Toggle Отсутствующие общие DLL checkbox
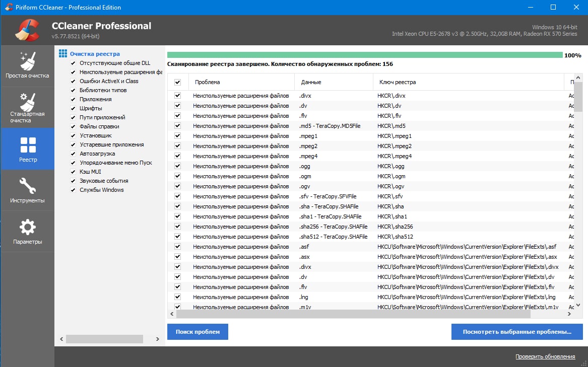 point(73,63)
